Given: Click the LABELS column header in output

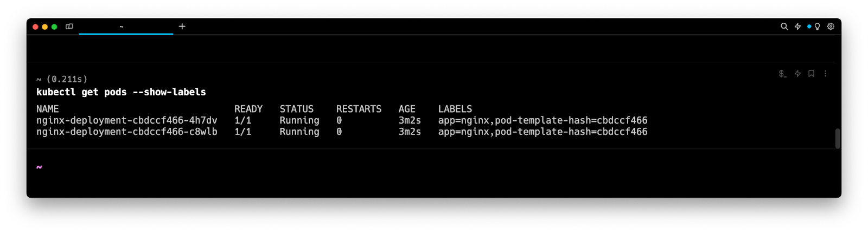Looking at the screenshot, I should coord(455,109).
